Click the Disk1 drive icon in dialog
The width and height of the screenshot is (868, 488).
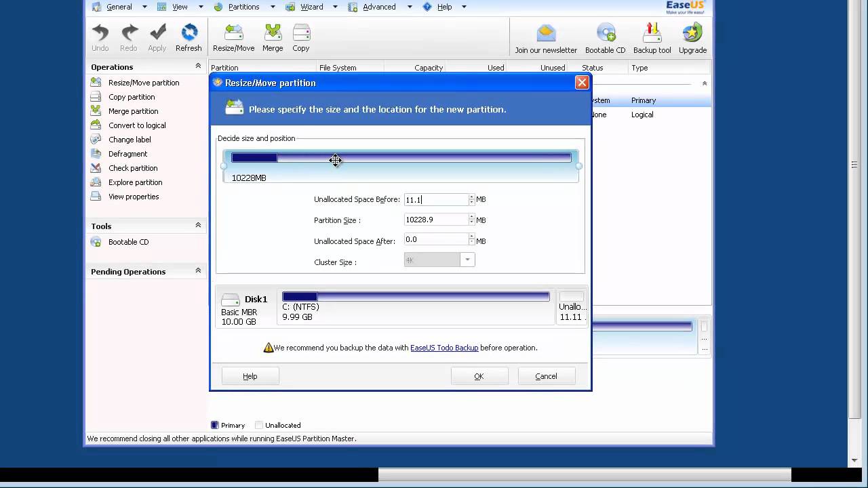(231, 300)
